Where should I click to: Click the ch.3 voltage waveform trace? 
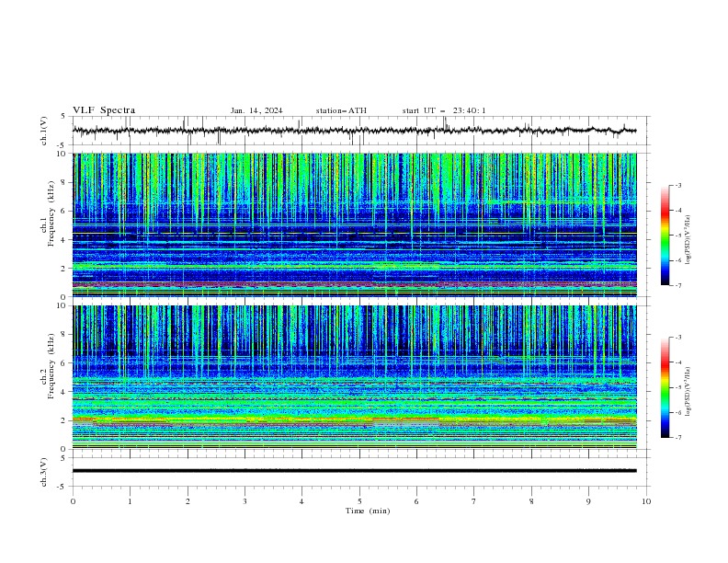click(x=354, y=471)
